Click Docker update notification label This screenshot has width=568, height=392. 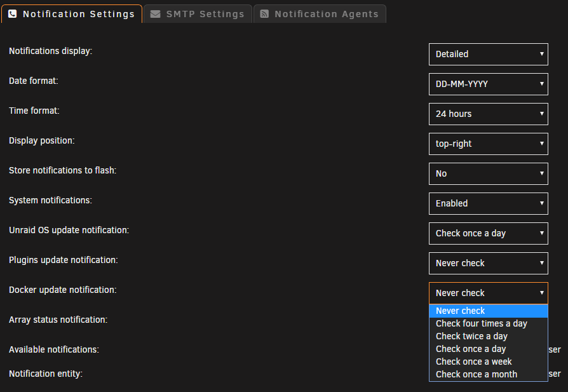point(63,290)
